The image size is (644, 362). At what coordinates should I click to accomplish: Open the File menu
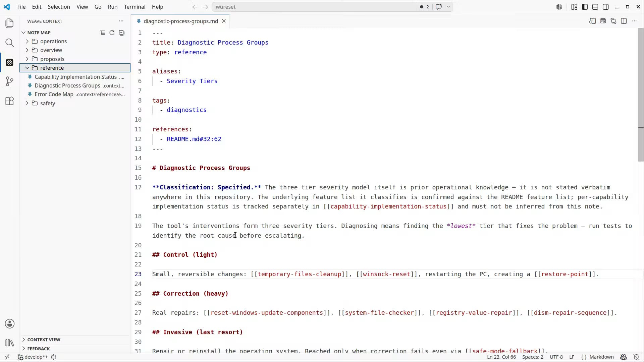pyautogui.click(x=21, y=7)
